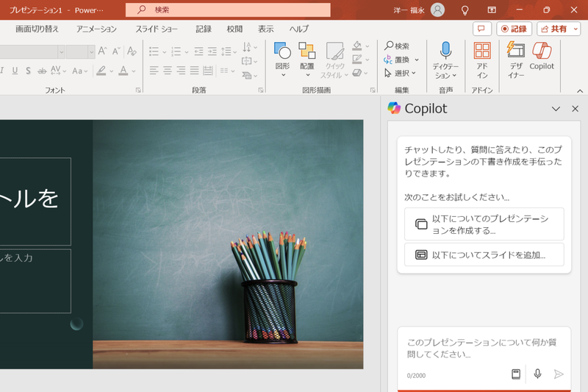The height and width of the screenshot is (392, 588).
Task: Click the red Record (記録) button
Action: (x=514, y=29)
